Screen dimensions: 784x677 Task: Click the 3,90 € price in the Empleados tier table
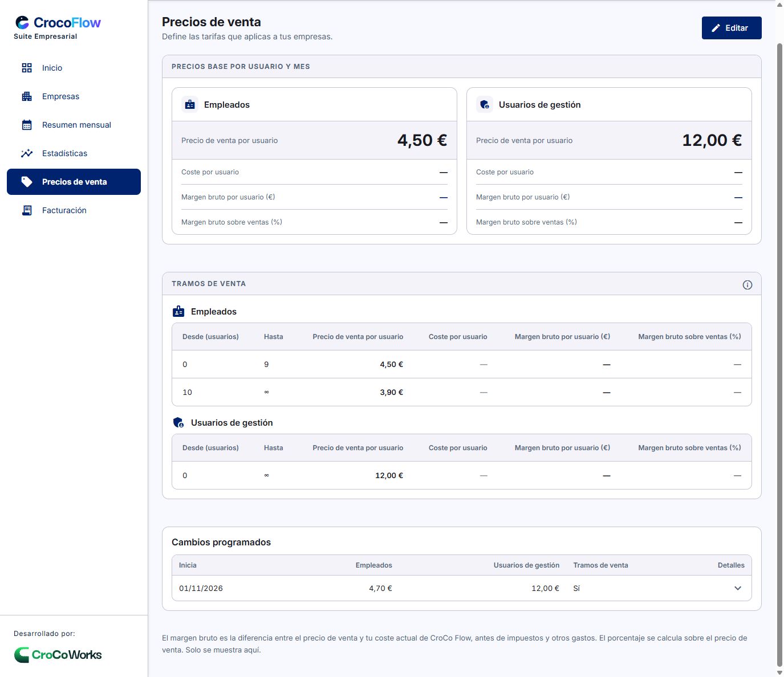(x=392, y=392)
